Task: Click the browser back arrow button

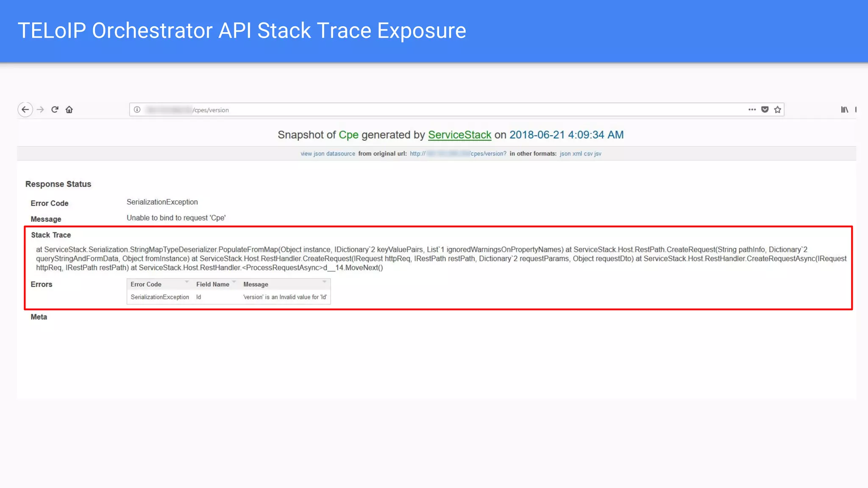Action: click(x=25, y=110)
